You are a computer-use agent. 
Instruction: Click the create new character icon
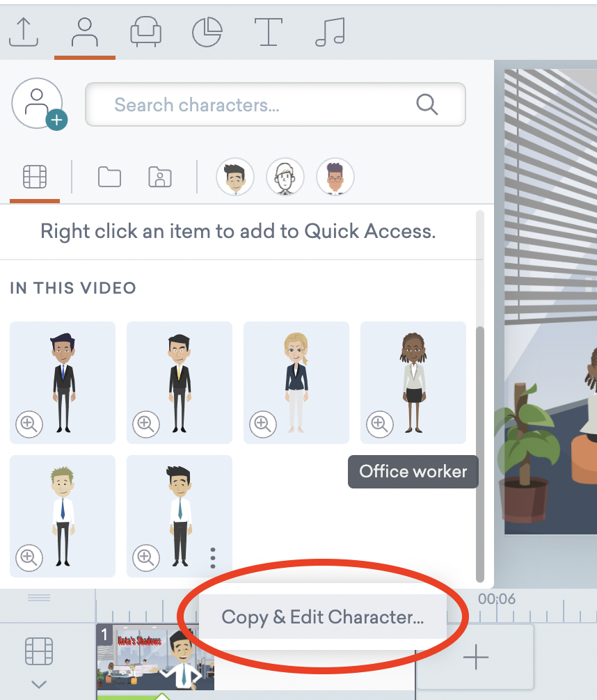point(39,104)
